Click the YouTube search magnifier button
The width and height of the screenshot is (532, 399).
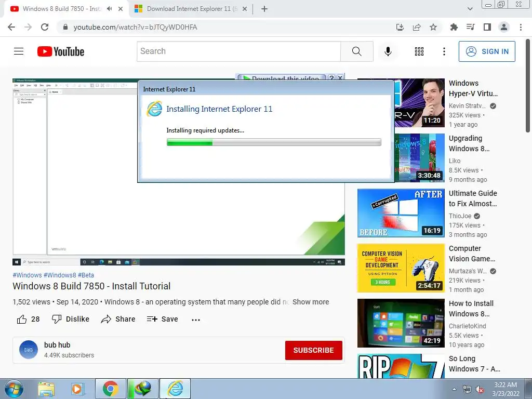click(x=356, y=51)
